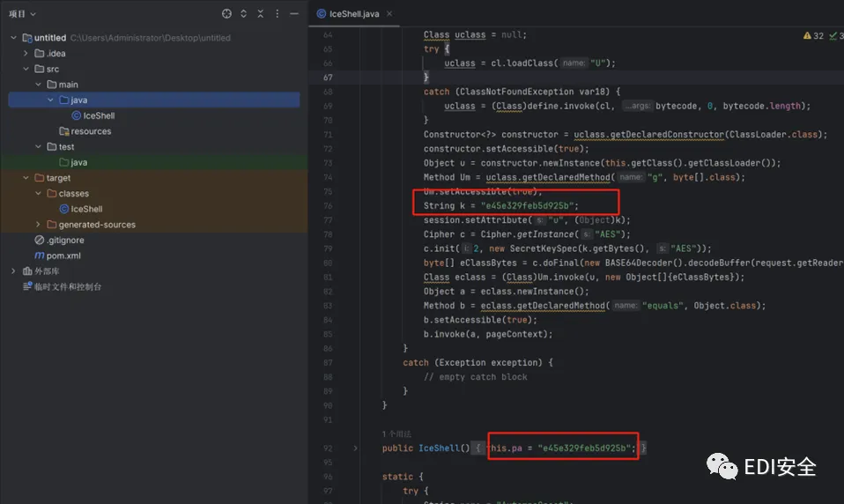This screenshot has height=504, width=844.
Task: Collapse the selected java folder under main
Action: coord(50,100)
